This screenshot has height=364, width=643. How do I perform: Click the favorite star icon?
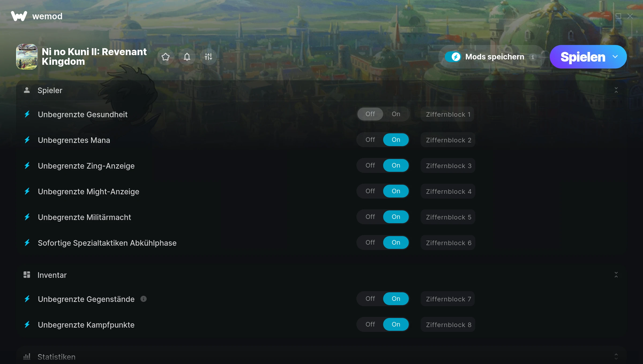point(166,57)
